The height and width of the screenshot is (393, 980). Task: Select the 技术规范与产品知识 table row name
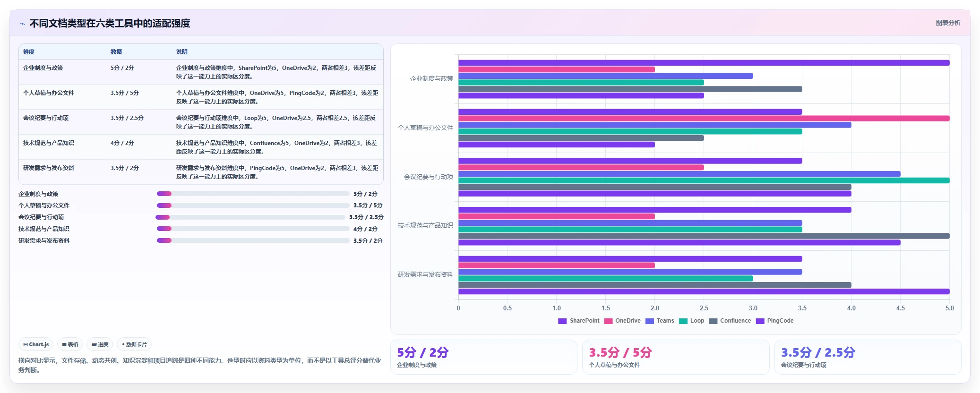(49, 143)
